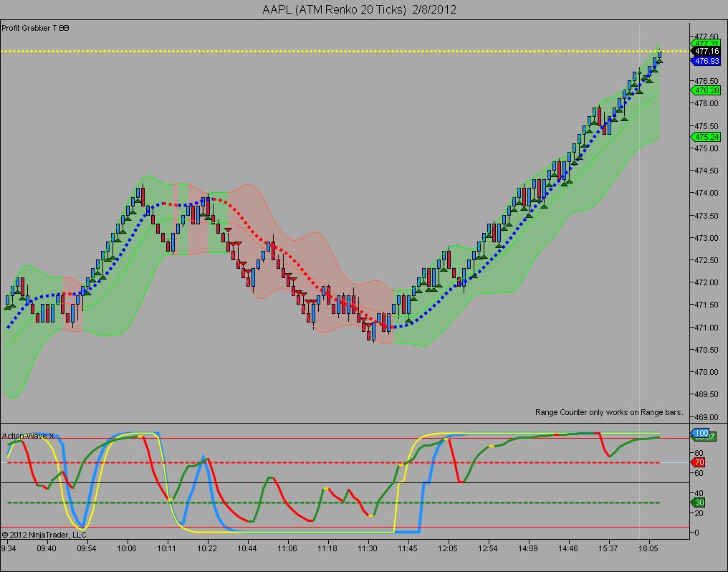Click the 11:18 time axis label
Viewport: 728px width, 572px height.
(x=327, y=549)
